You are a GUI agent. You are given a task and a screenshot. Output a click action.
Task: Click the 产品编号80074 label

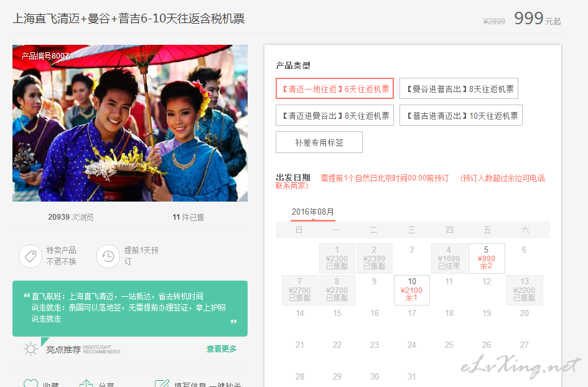[x=47, y=56]
